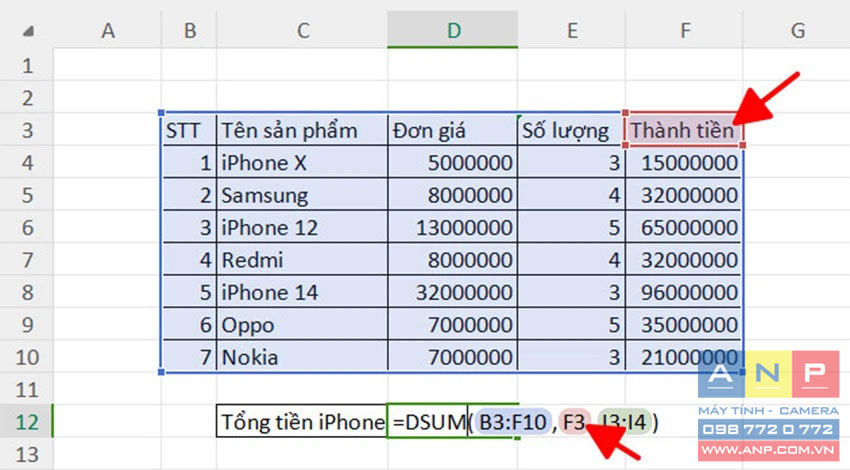Click the "Thành tiền" header cell
The height and width of the screenshot is (470, 850).
684,130
